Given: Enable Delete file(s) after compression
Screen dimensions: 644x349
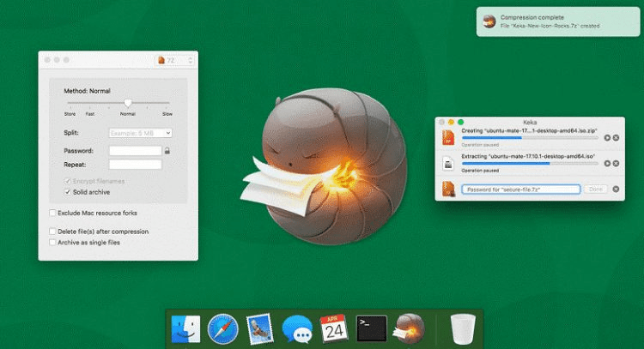Looking at the screenshot, I should [52, 232].
